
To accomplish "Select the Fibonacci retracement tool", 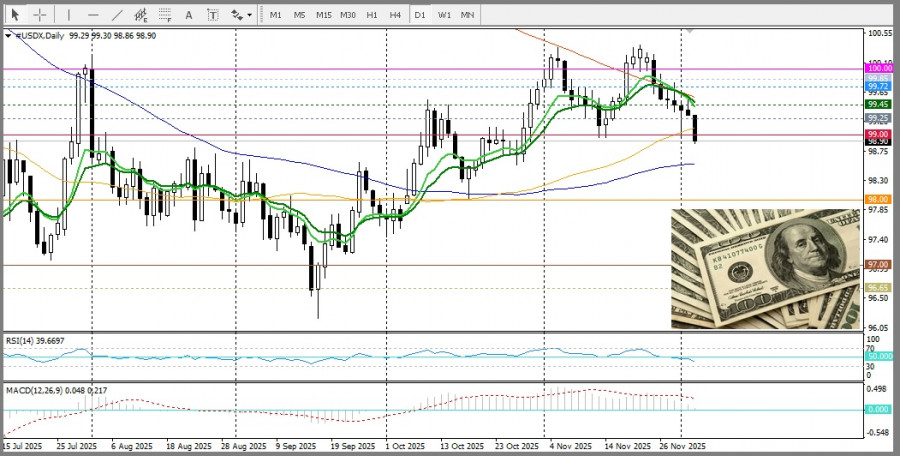I will pyautogui.click(x=166, y=15).
